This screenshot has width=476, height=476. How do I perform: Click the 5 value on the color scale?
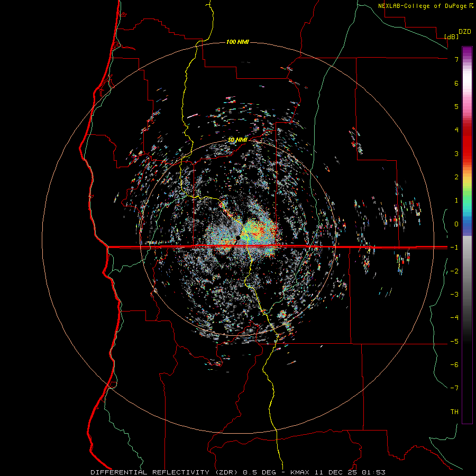coord(456,106)
